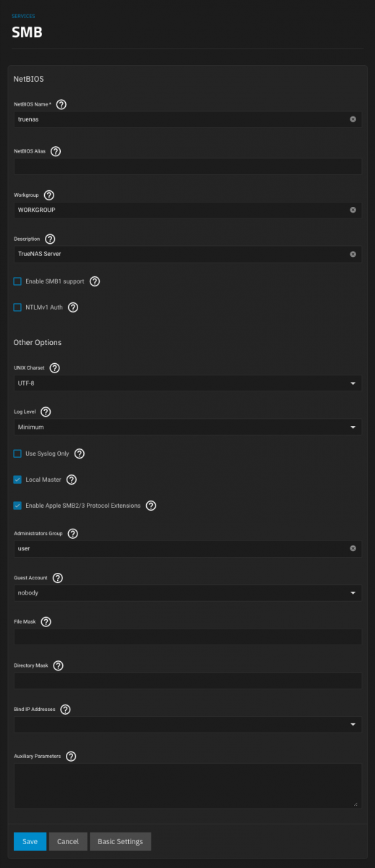
Task: Show help for the Workgroup field
Action: 49,195
